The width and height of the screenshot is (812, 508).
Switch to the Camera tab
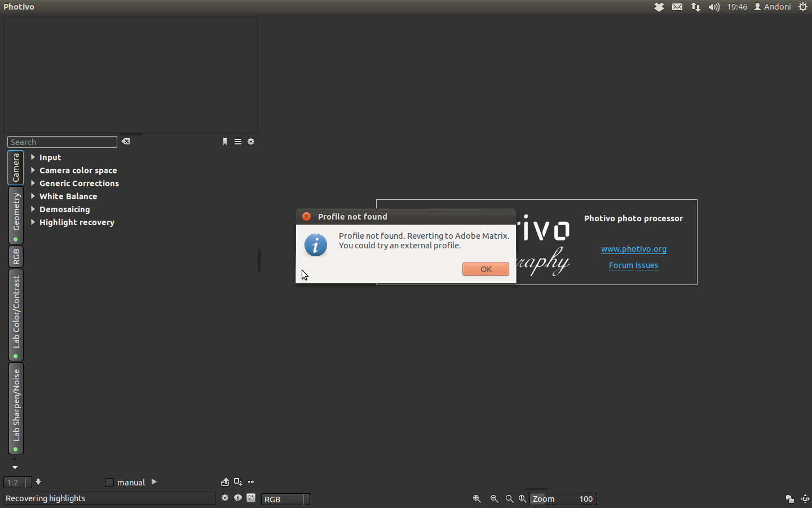16,168
